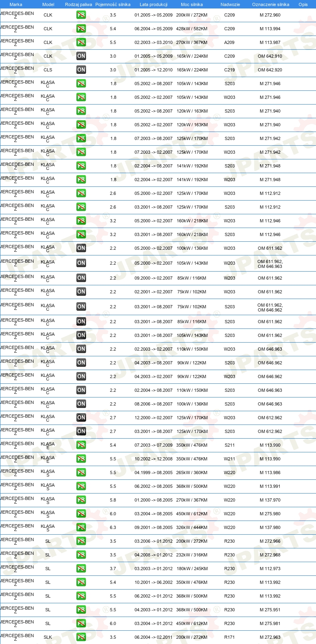Click engine code M 113.992 in the 5.4 SL row
The height and width of the screenshot is (644, 316).
(270, 582)
